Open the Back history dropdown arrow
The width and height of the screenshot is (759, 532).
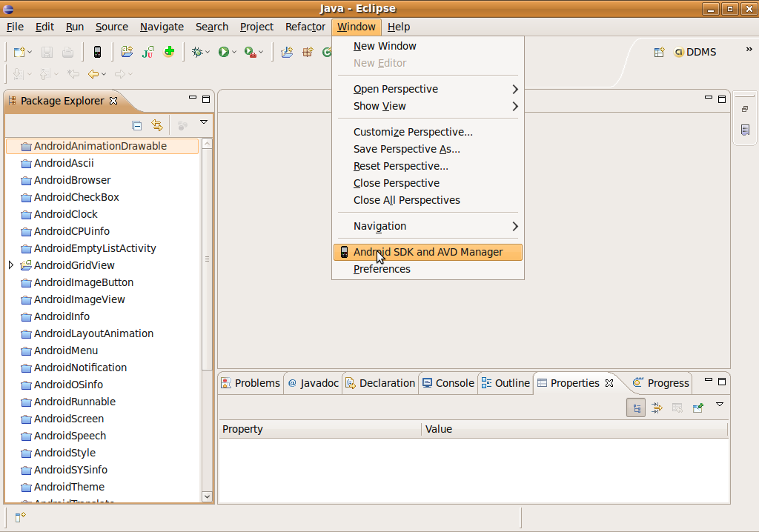104,74
